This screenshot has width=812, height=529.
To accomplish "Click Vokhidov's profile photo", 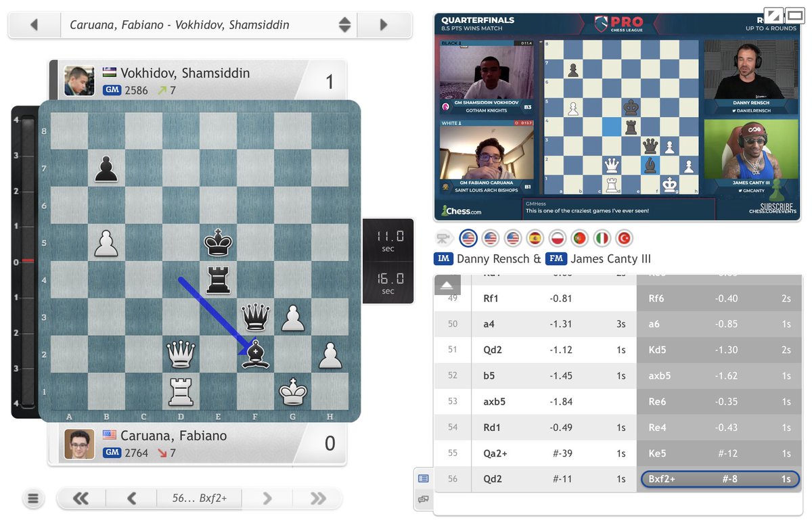I will 79,80.
